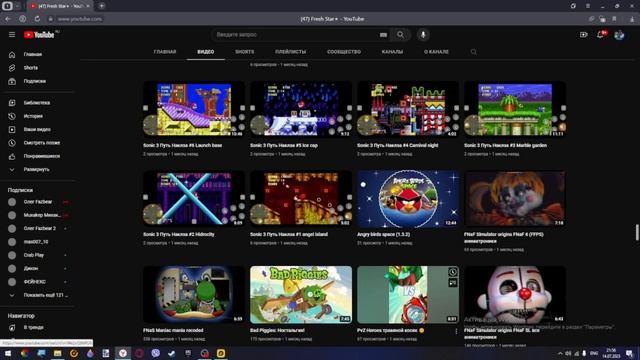Click the watch later clock on PvZ Heroes thumbnail
This screenshot has height=360, width=640.
tap(453, 272)
